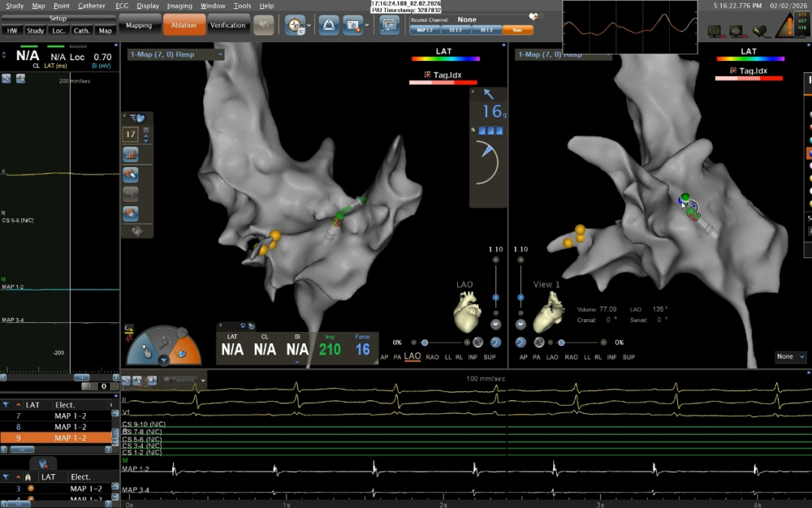812x508 pixels.
Task: Open the Catheter menu
Action: (x=92, y=6)
